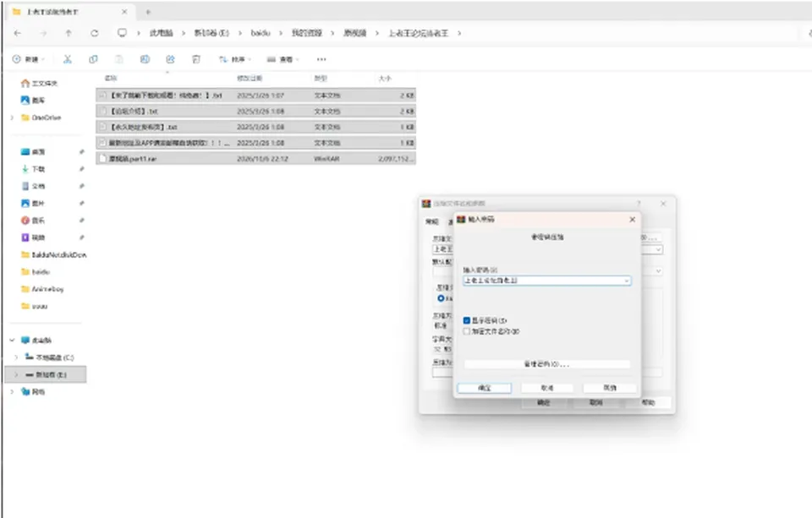Add a new Explorer tab with plus
Image resolution: width=812 pixels, height=518 pixels.
click(148, 12)
